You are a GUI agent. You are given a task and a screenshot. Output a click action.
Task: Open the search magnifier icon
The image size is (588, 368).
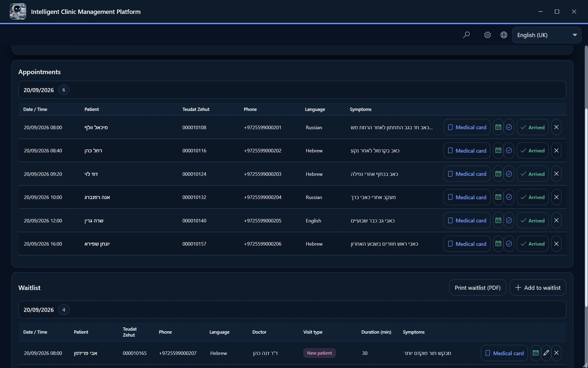(x=466, y=35)
